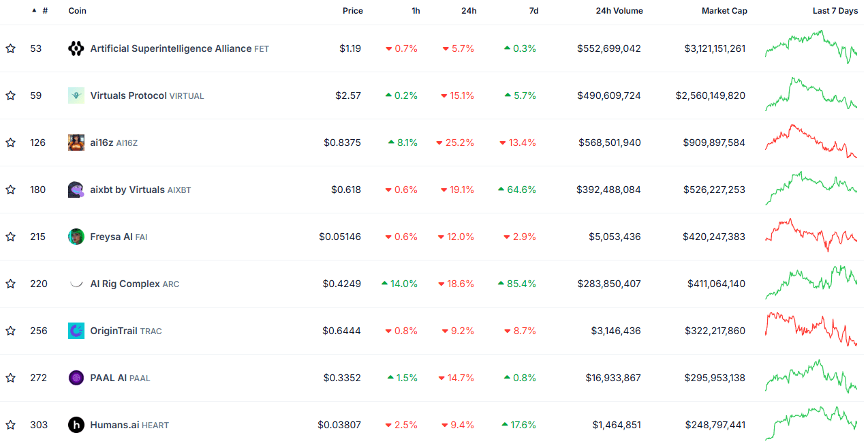Sort table by Price header
868x448 pixels.
(353, 11)
